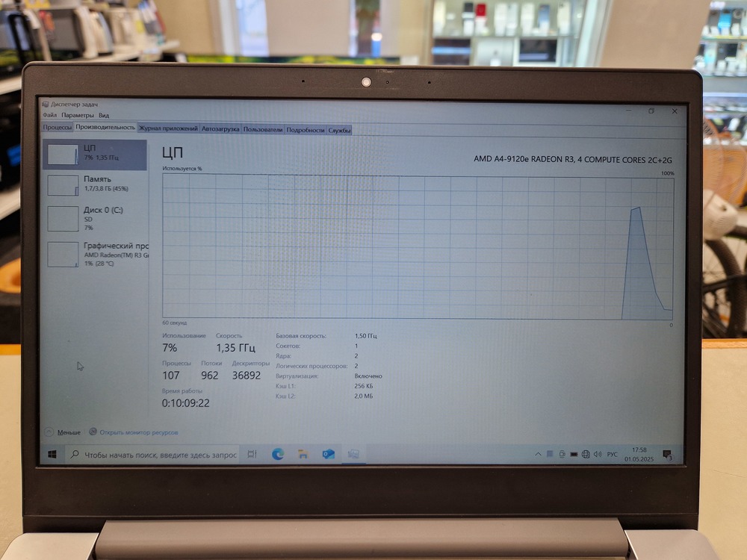
Task: Click the volume speaker tray icon
Action: [598, 454]
